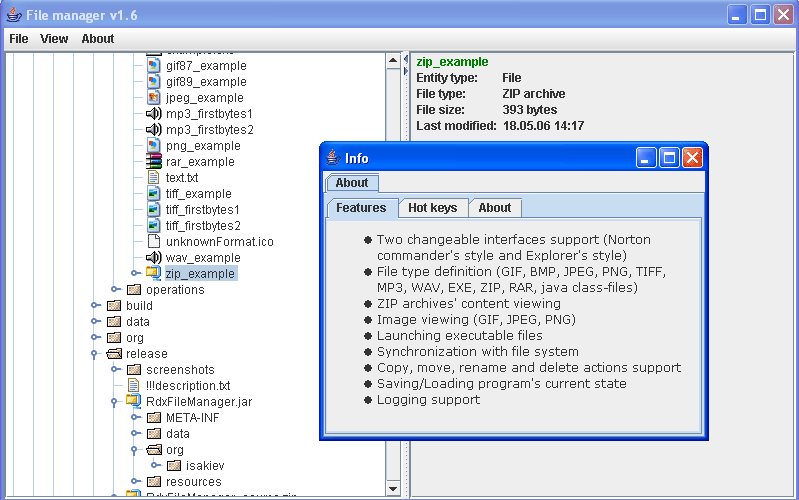This screenshot has width=799, height=500.
Task: Expand the top-level data folder node
Action: click(x=95, y=321)
